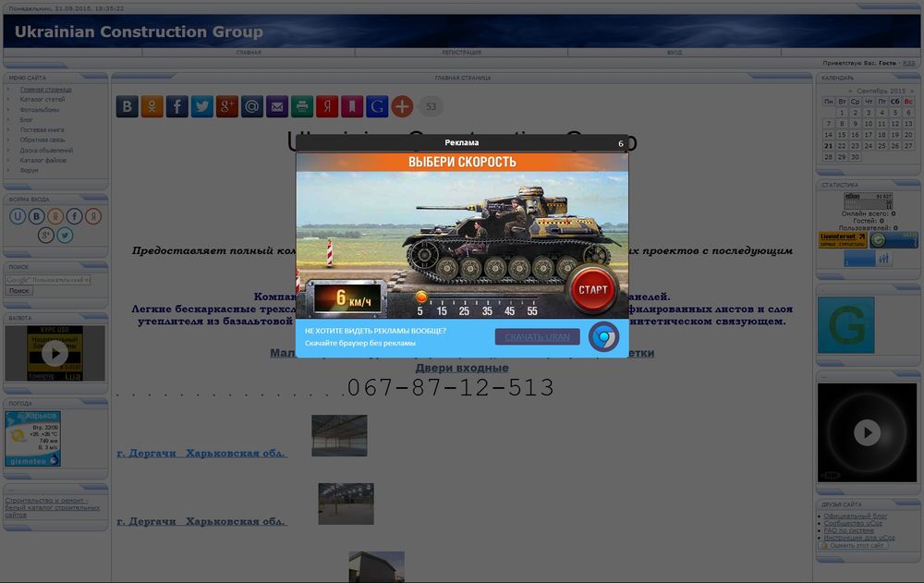Open Двери входные link
The height and width of the screenshot is (583, 924).
[462, 368]
